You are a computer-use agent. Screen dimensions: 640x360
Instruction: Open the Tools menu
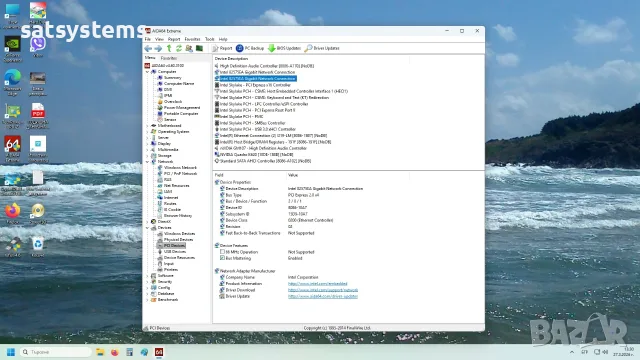[209, 39]
